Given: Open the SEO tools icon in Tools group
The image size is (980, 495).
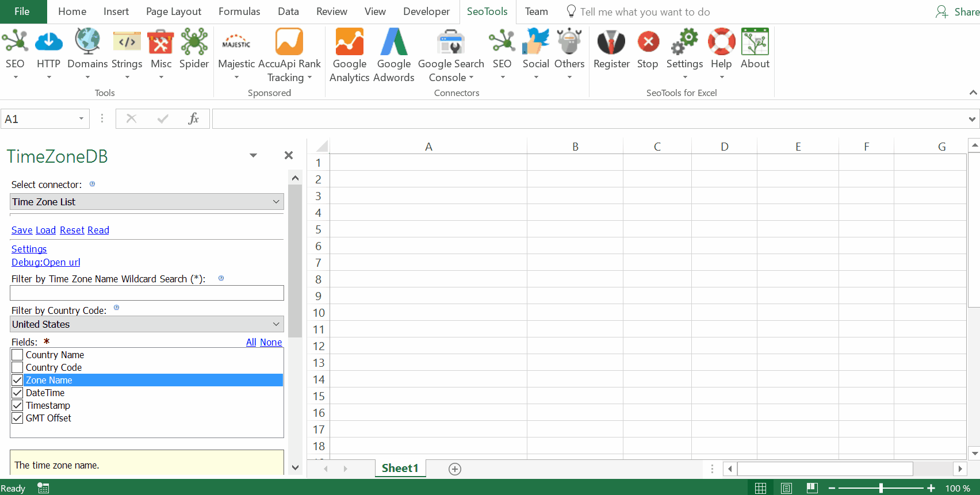Looking at the screenshot, I should 15,41.
